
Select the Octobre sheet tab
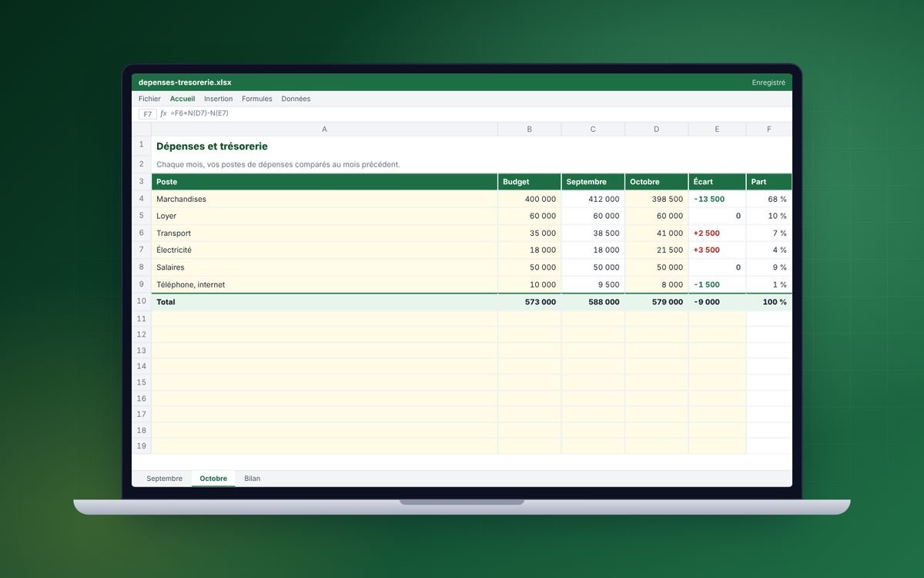point(213,479)
